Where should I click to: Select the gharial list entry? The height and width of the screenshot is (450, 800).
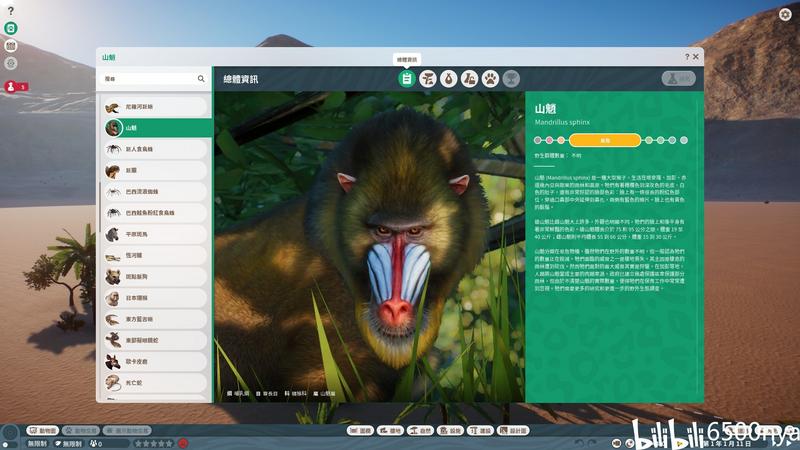156,255
